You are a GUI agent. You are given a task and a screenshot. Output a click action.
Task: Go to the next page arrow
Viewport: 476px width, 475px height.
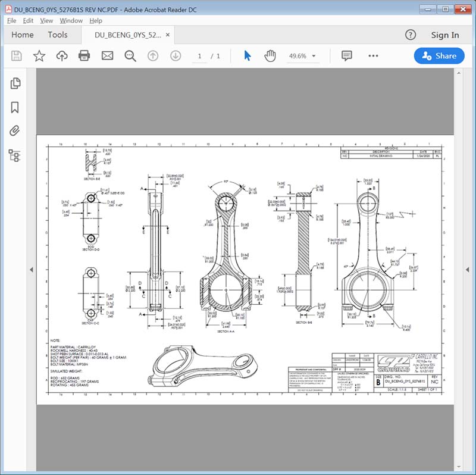176,56
